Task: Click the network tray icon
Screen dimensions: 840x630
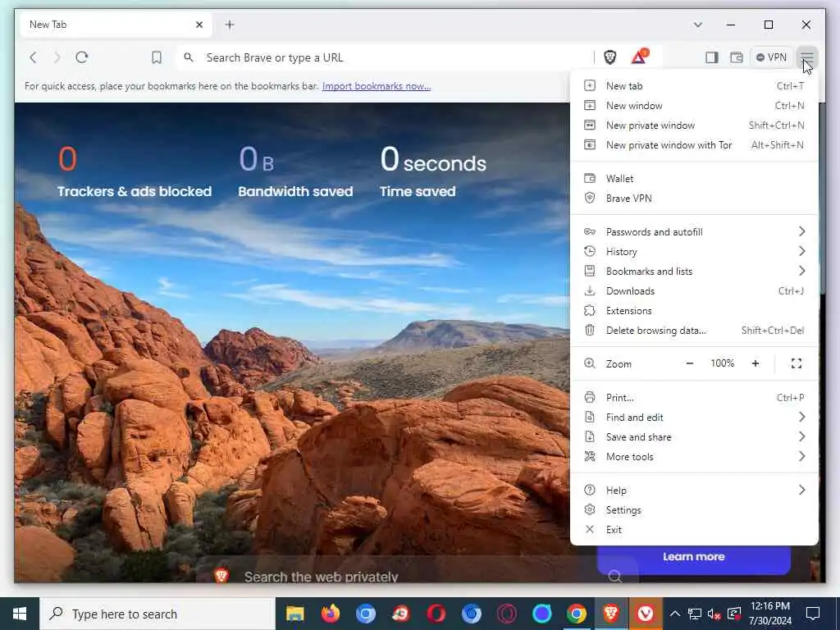Action: coord(695,614)
